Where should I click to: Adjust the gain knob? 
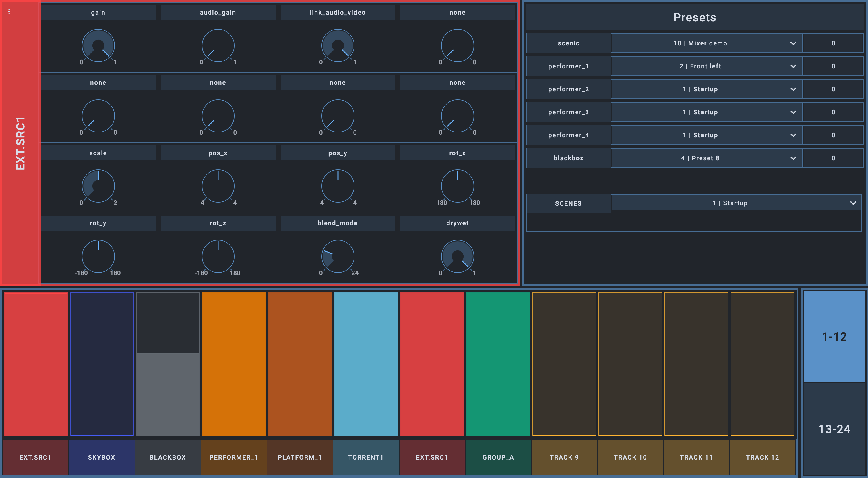98,46
